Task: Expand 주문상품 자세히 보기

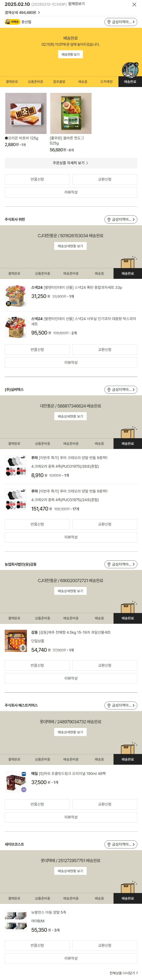Action: (71, 163)
